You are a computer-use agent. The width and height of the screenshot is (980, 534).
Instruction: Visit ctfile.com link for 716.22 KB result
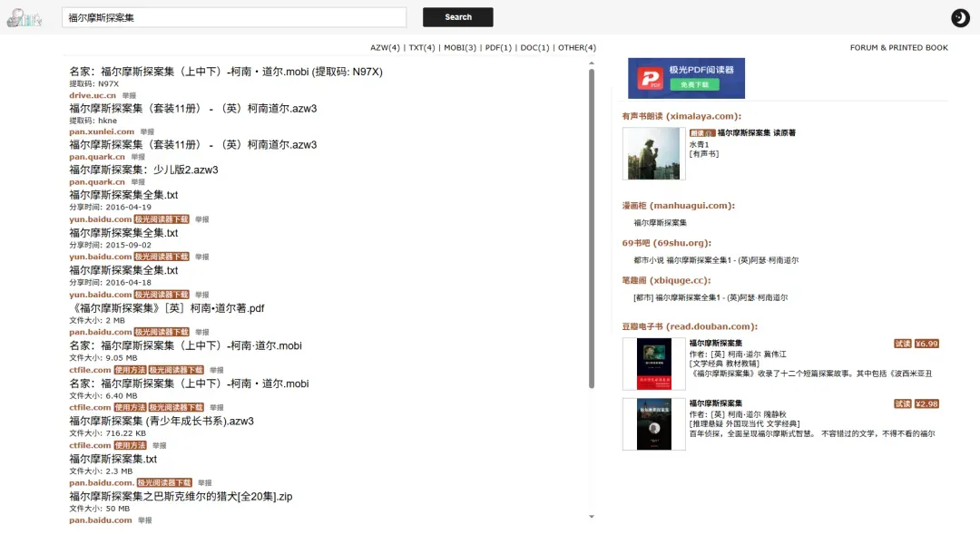[x=90, y=445]
